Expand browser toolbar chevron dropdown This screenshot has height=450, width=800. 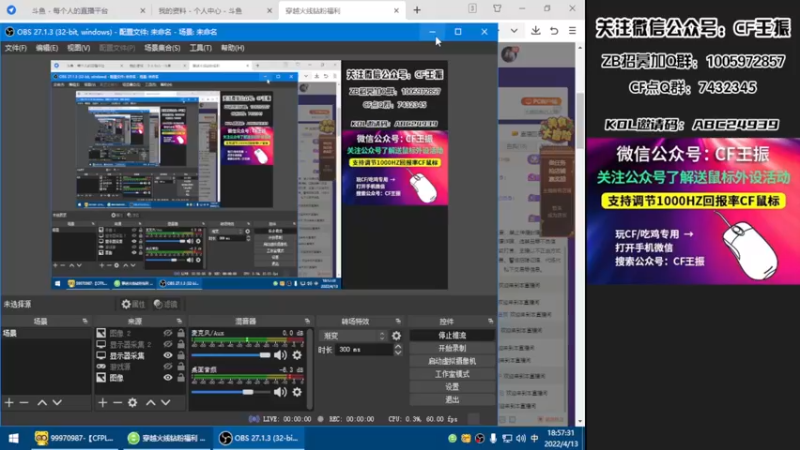(x=514, y=31)
